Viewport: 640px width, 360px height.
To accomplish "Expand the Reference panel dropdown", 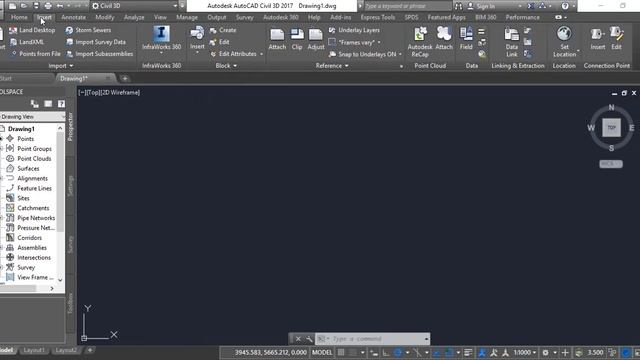I will (x=332, y=66).
